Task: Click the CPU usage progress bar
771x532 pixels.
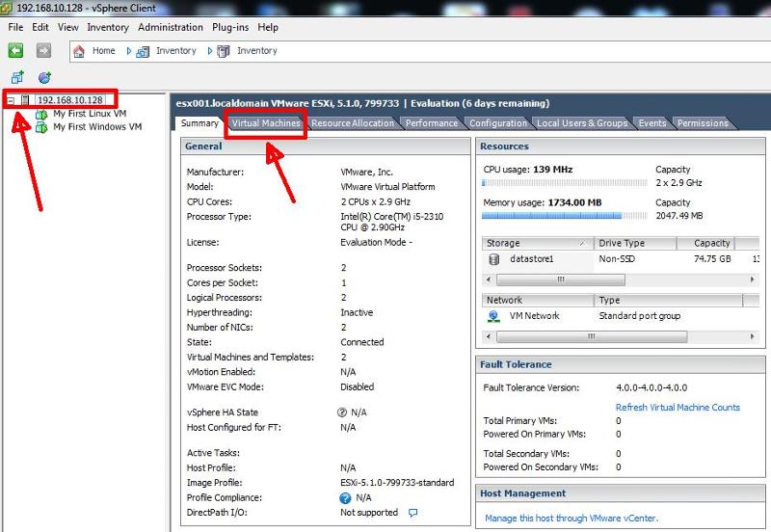Action: tap(565, 183)
